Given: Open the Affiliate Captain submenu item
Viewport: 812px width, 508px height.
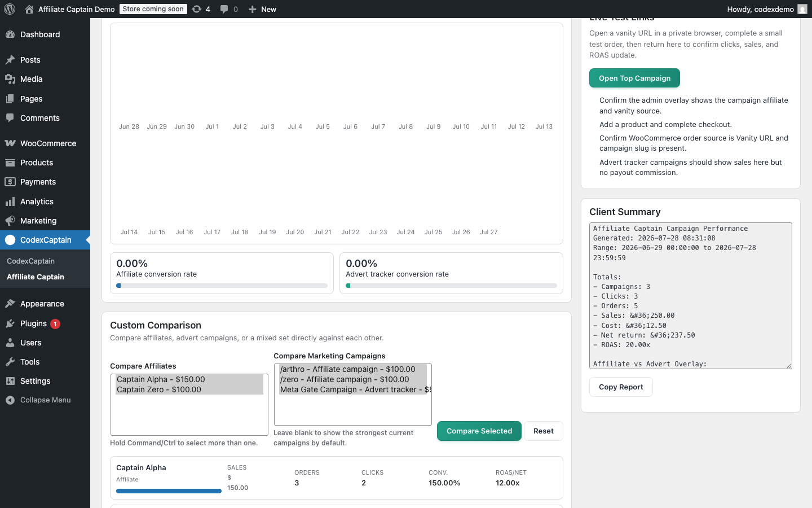Looking at the screenshot, I should tap(36, 277).
